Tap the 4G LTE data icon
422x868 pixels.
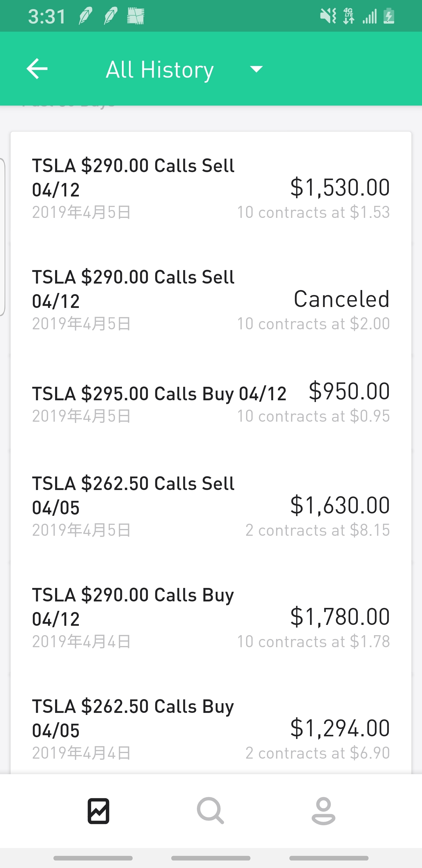click(x=348, y=16)
